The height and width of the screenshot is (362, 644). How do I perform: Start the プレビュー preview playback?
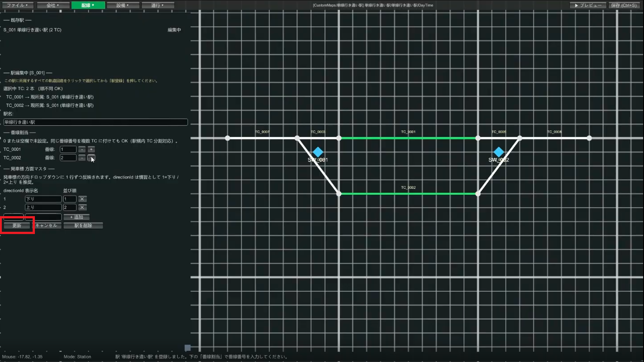point(588,5)
